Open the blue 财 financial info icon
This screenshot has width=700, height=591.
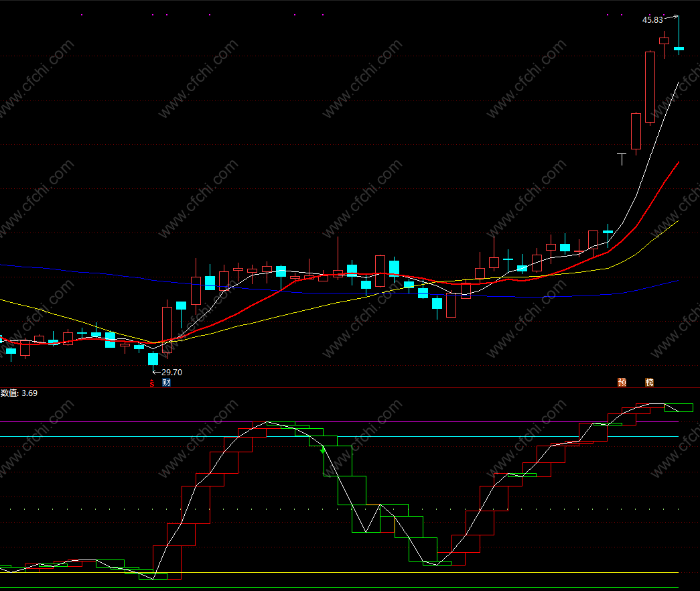[x=167, y=383]
